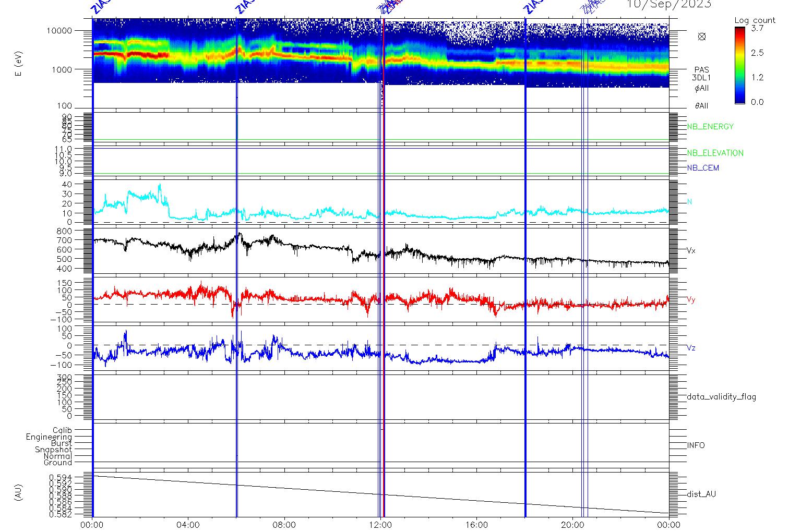Click the 16:00 time axis label
Screen dimensions: 789x532
click(476, 525)
